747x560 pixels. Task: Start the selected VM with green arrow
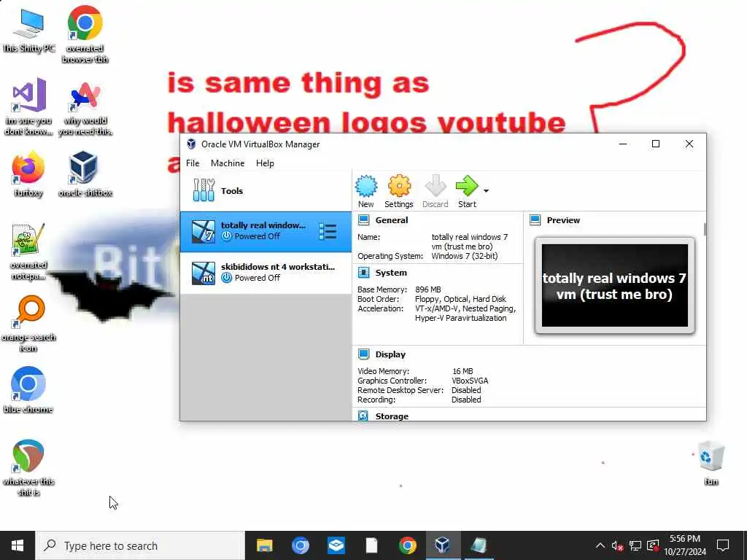[466, 186]
